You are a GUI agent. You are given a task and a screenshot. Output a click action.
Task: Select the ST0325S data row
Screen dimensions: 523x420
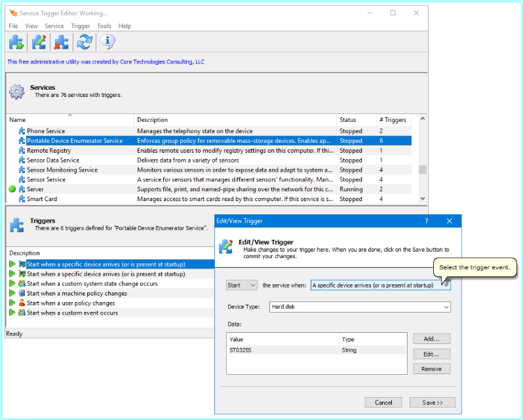tap(282, 351)
